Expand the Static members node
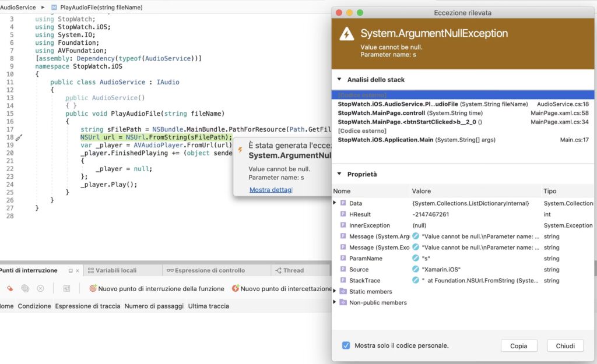597x364 pixels. (x=335, y=292)
